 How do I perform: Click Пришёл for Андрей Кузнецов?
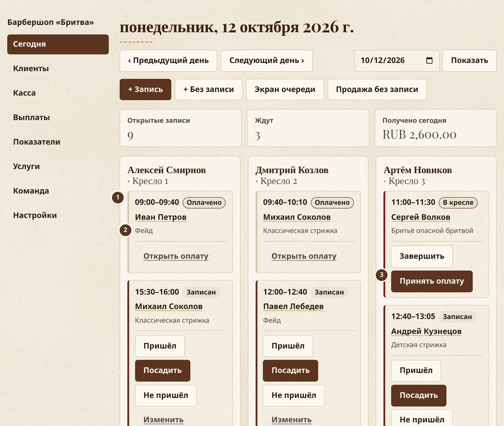(416, 370)
